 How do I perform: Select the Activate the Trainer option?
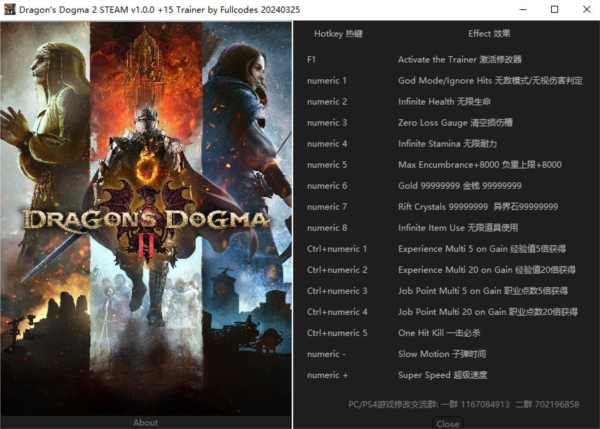pyautogui.click(x=459, y=60)
